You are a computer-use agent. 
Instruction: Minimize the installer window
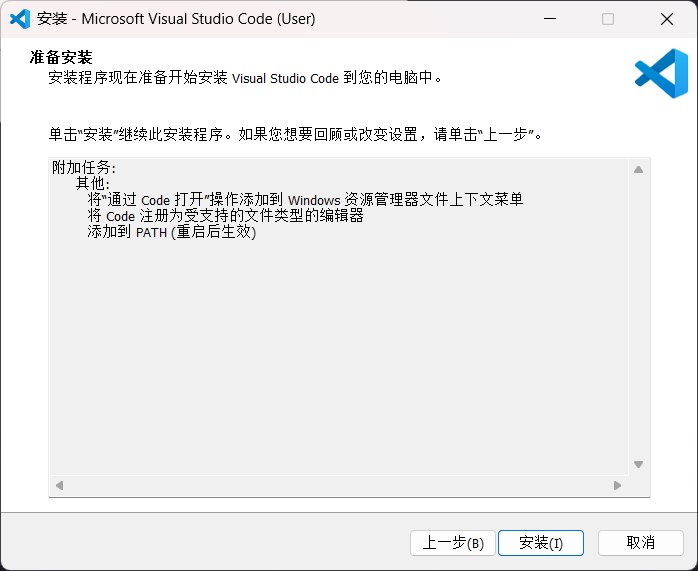click(550, 19)
